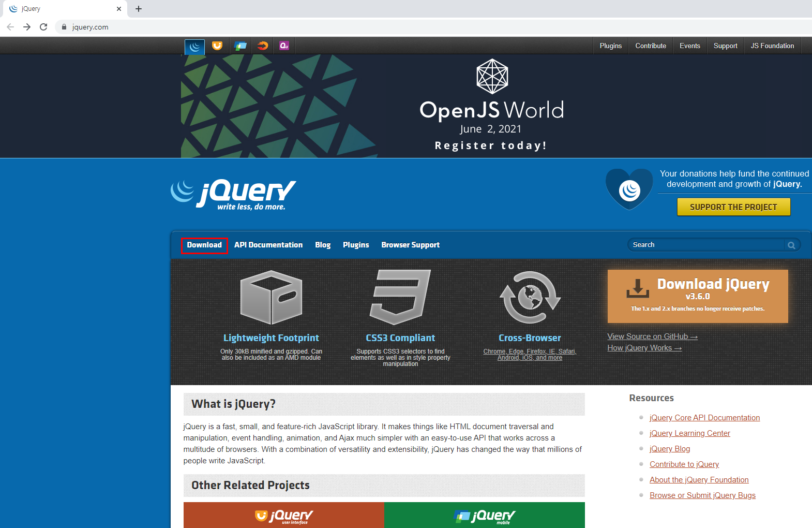This screenshot has height=528, width=812.
Task: Click the CSS3 Compliant icon
Action: 400,297
